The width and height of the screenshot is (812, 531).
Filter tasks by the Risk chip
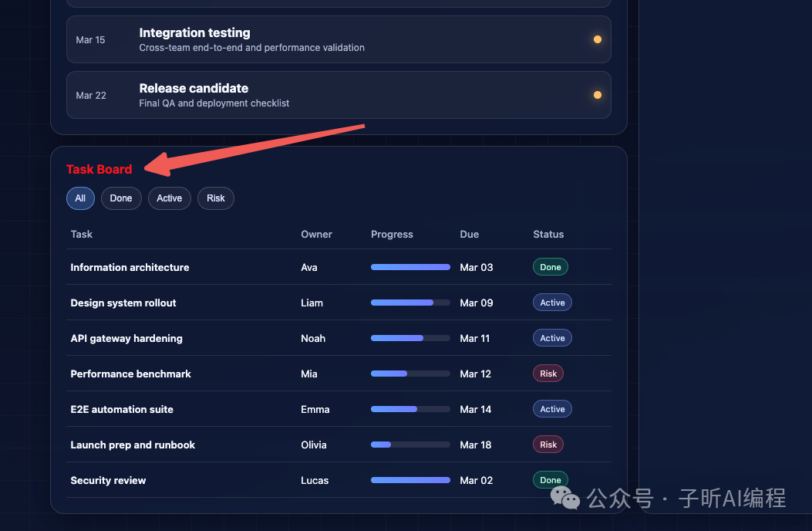[216, 198]
